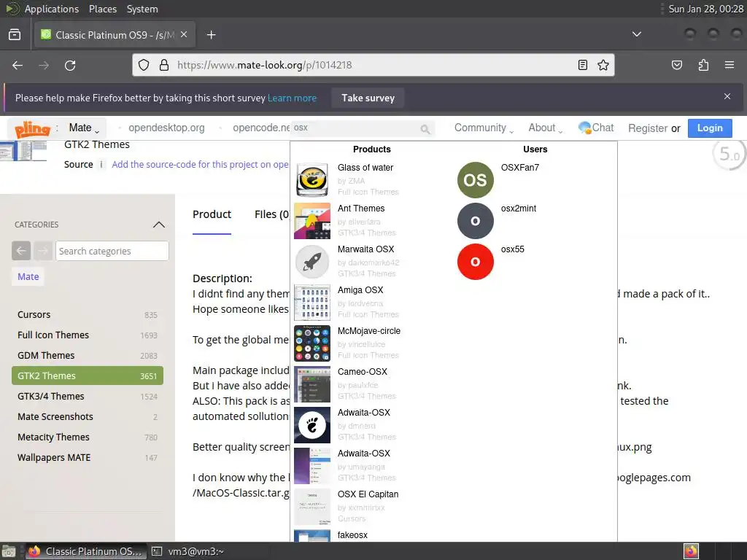Toggle reader view icon in address bar
The height and width of the screenshot is (560, 747).
(x=582, y=65)
